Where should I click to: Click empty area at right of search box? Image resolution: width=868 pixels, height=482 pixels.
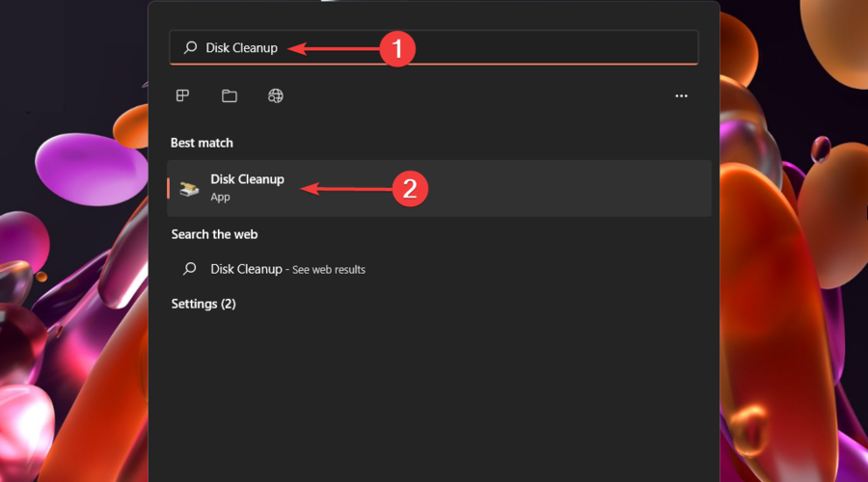pos(579,48)
